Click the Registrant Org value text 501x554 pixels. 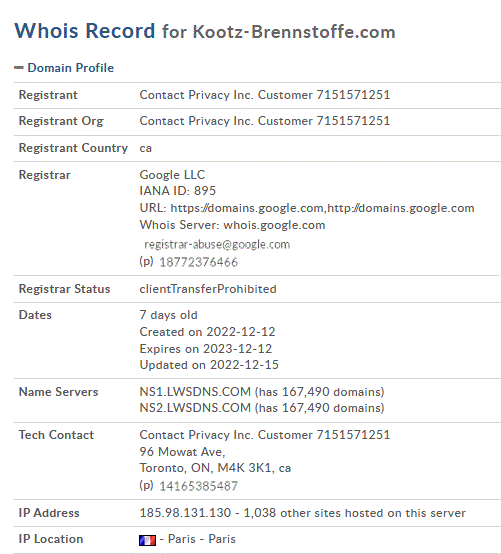pyautogui.click(x=265, y=121)
